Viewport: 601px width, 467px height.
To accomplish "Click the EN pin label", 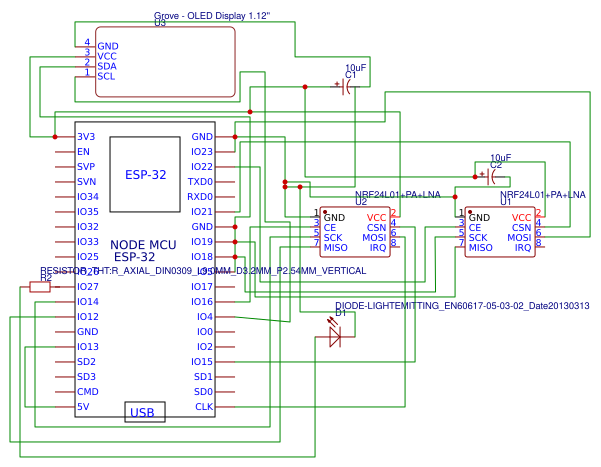I will 83,152.
